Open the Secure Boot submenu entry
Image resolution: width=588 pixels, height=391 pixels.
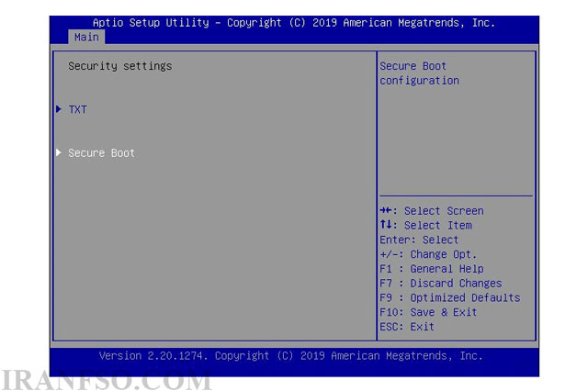tap(101, 153)
